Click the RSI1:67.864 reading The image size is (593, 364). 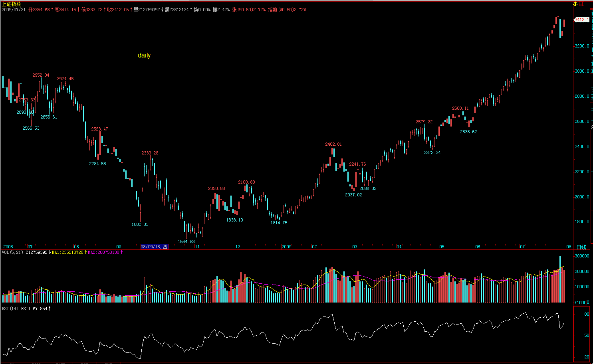(x=34, y=309)
